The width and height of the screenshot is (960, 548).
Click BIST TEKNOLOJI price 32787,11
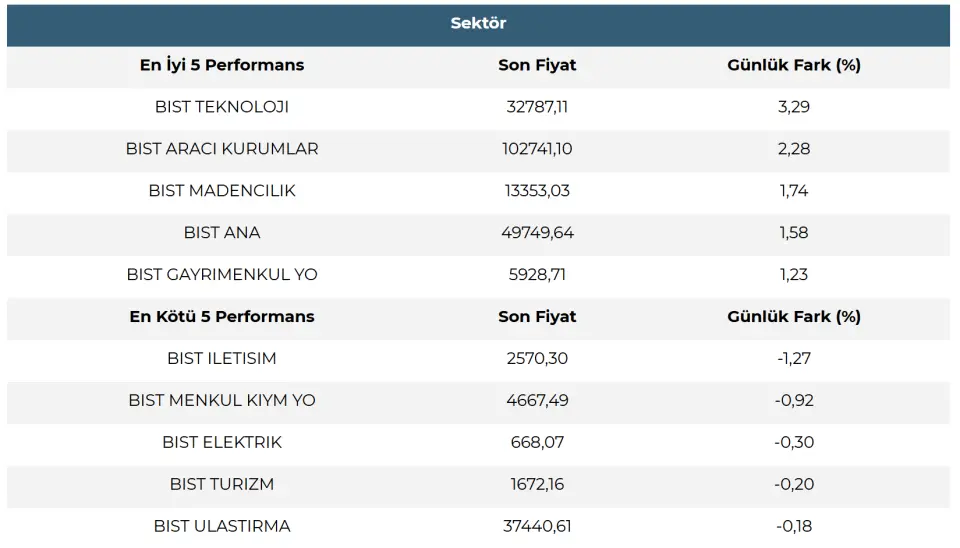(x=537, y=107)
